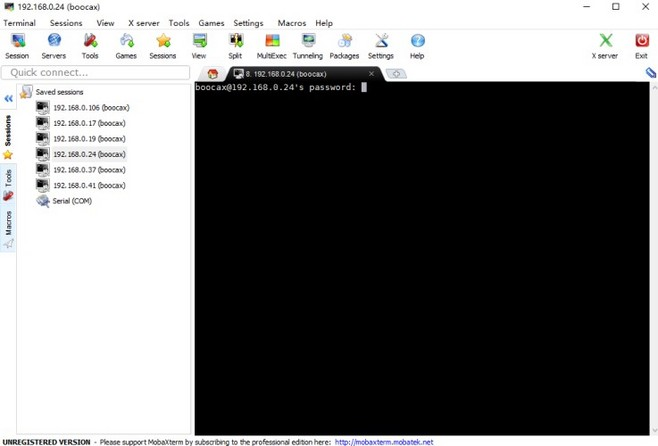Select saved session 192.168.0.19 (boocax)
The image size is (658, 446).
[x=89, y=139]
